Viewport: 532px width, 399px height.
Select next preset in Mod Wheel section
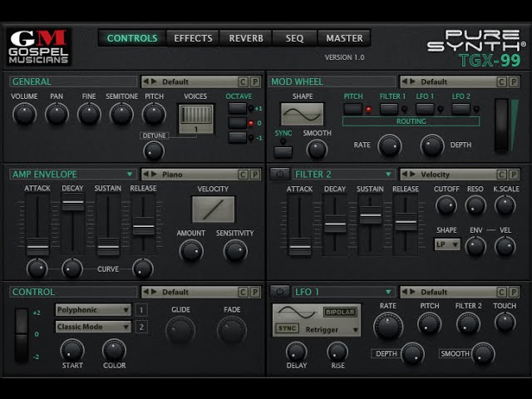[x=412, y=81]
